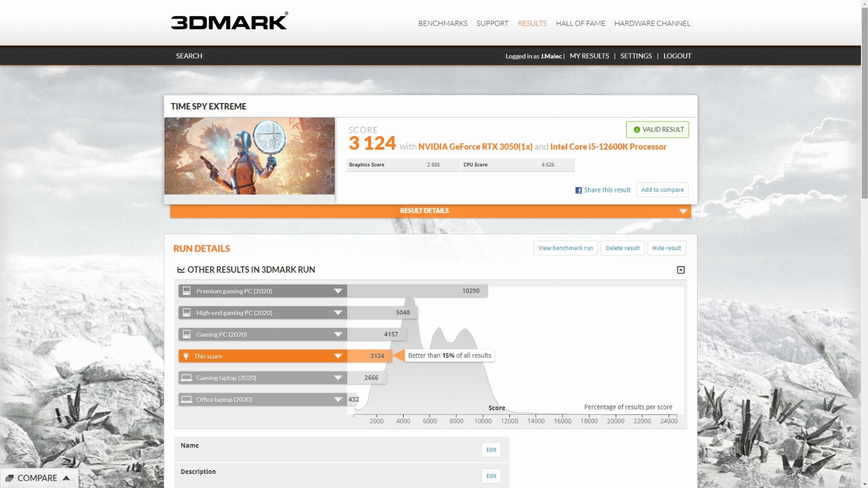868x488 pixels.
Task: Click Hide result button
Action: [x=667, y=248]
